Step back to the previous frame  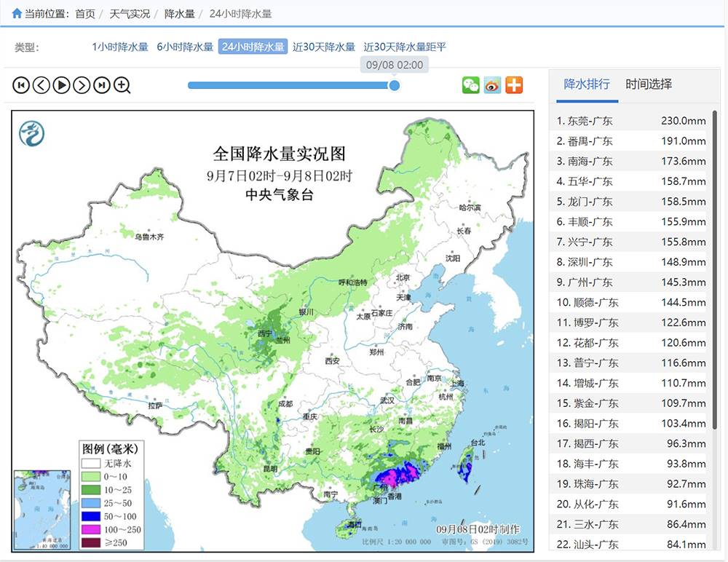tap(41, 85)
